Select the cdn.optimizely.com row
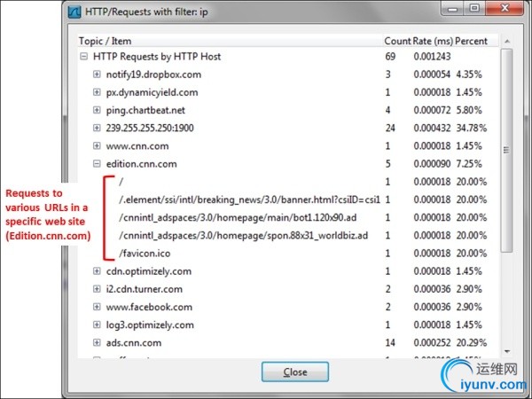Screen dimensions: 532x399 (288, 271)
